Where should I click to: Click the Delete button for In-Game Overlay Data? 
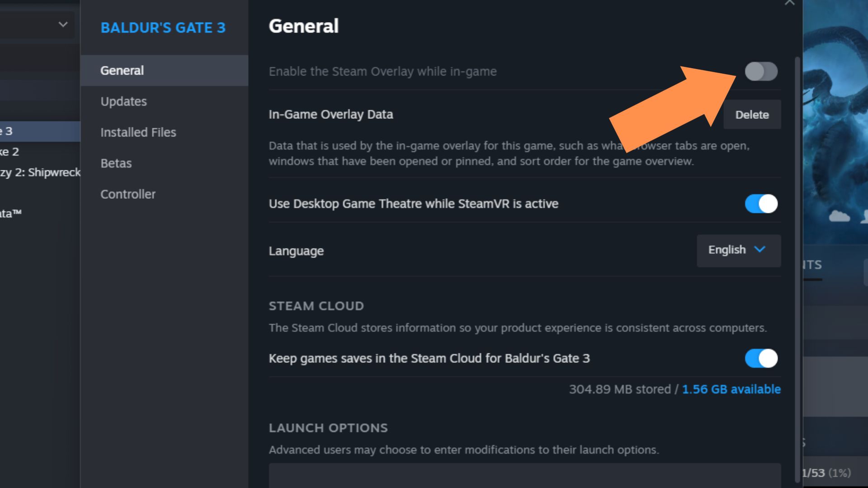coord(752,114)
